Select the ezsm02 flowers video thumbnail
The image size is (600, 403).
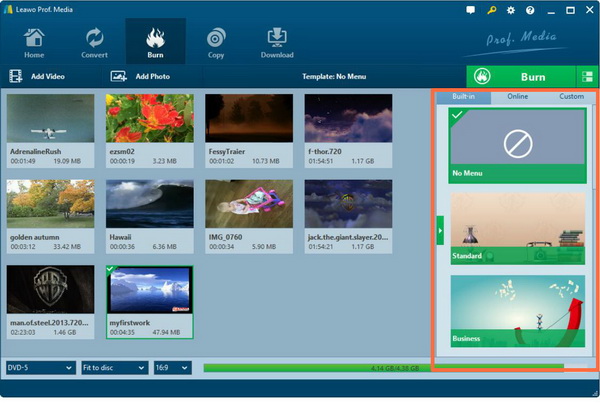pos(150,118)
